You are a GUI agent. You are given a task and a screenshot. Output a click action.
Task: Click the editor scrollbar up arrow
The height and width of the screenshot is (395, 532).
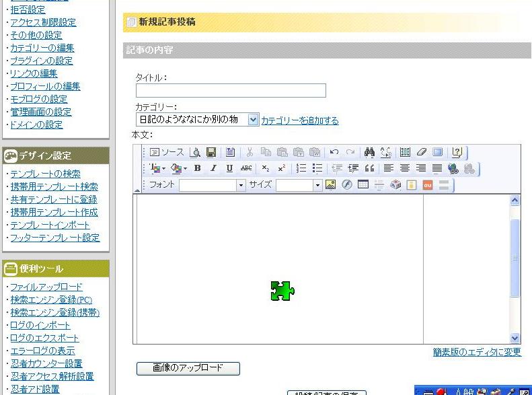tap(515, 201)
